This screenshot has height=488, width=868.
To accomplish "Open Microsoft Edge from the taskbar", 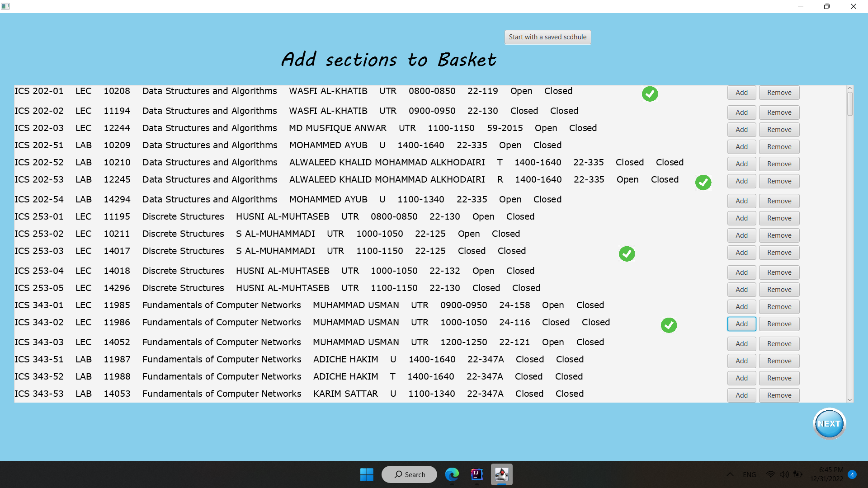I will pyautogui.click(x=452, y=474).
